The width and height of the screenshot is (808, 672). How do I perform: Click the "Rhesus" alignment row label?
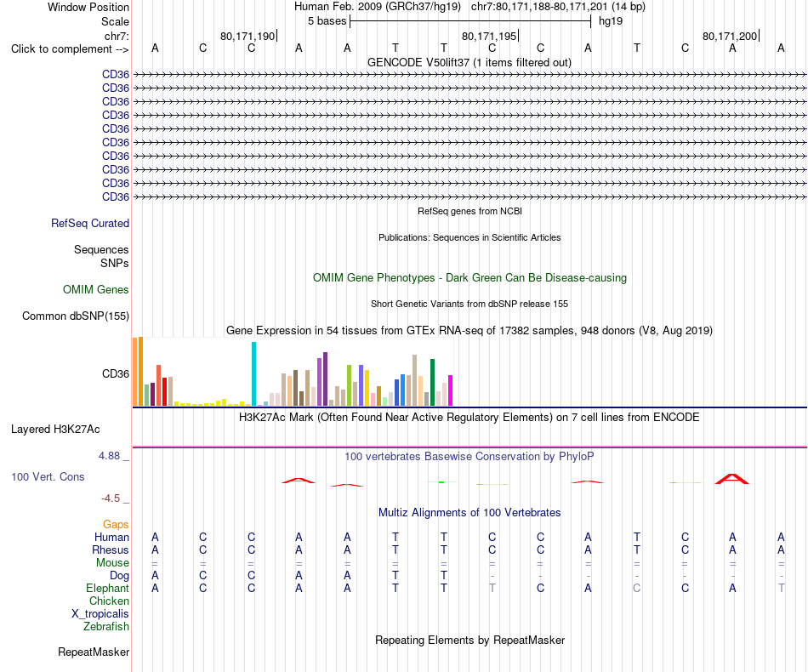[111, 550]
